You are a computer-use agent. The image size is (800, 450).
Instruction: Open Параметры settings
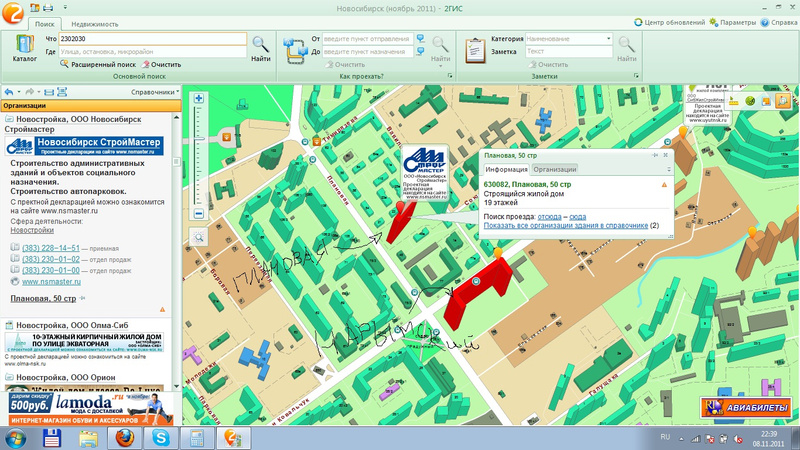click(x=739, y=22)
